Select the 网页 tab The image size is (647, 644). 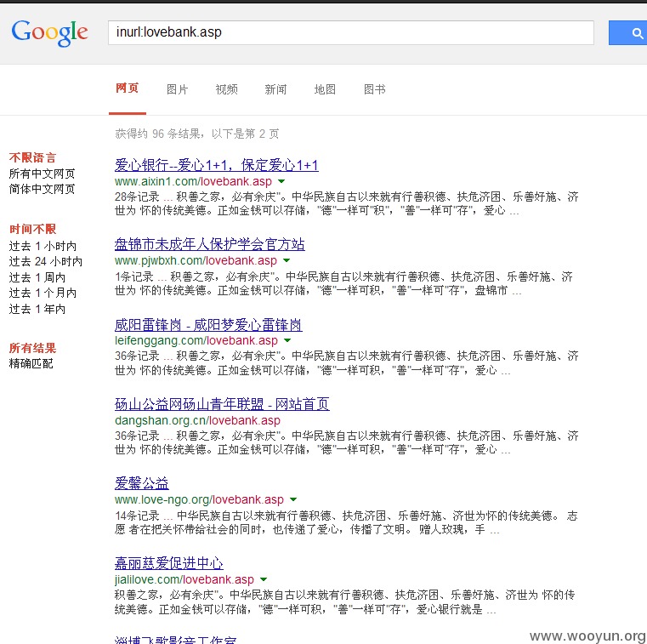[127, 88]
